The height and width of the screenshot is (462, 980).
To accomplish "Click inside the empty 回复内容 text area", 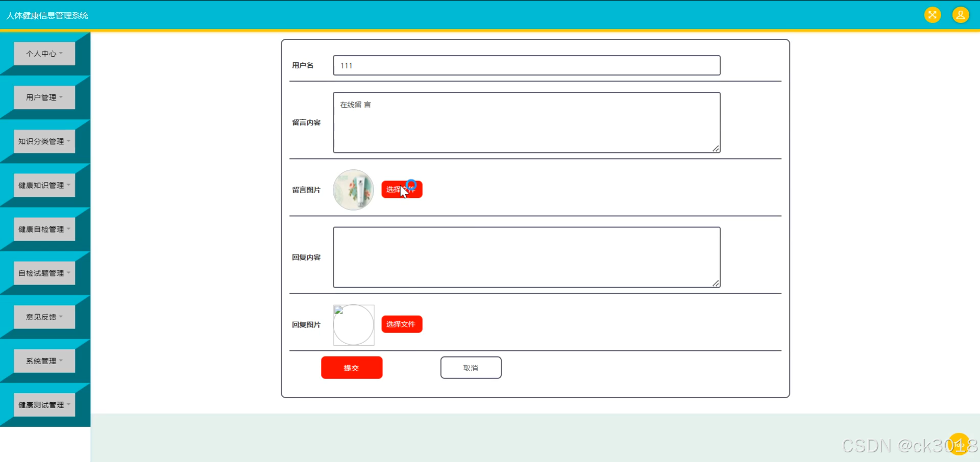I will coord(527,257).
